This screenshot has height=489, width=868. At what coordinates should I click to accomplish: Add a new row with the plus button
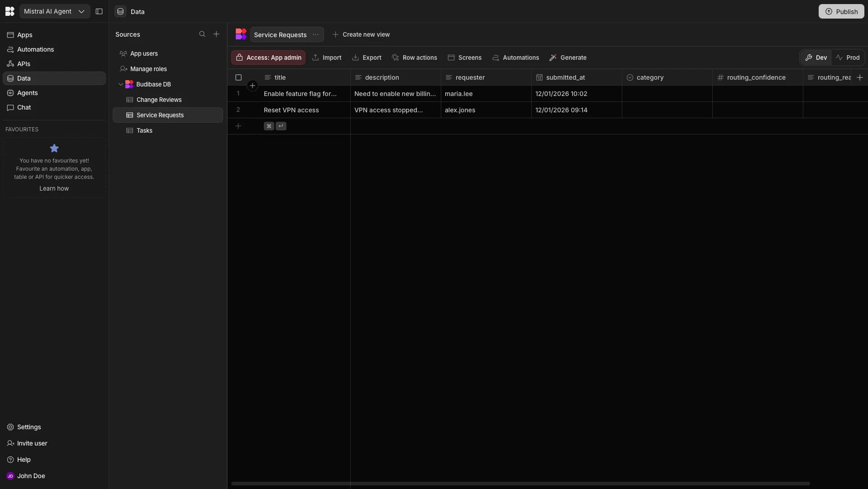tap(238, 126)
